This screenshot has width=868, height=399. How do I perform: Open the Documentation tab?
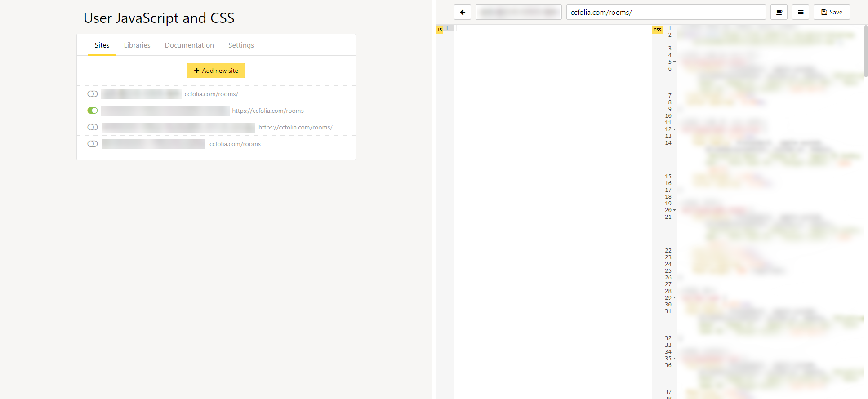(189, 45)
